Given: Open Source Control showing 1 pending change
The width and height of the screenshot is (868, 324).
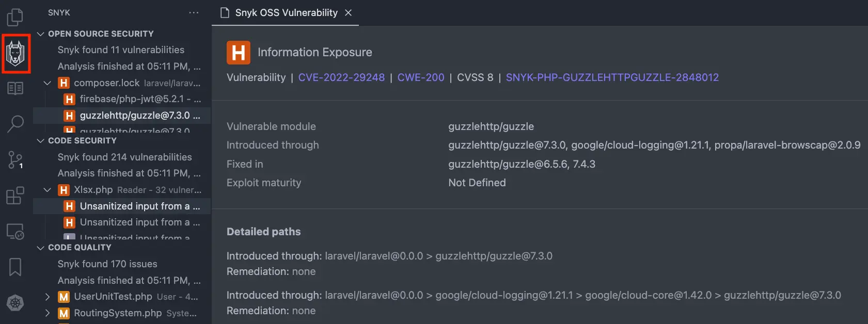Looking at the screenshot, I should 15,160.
